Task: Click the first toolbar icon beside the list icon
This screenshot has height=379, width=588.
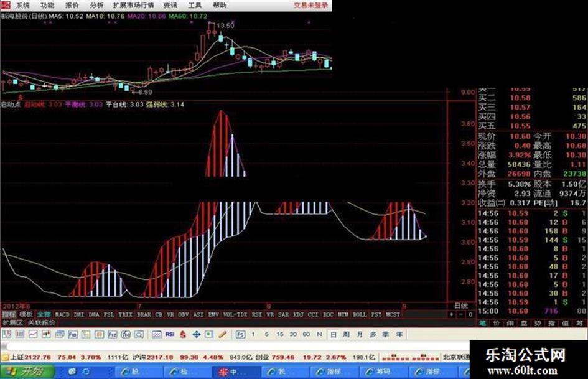Action: (6, 334)
